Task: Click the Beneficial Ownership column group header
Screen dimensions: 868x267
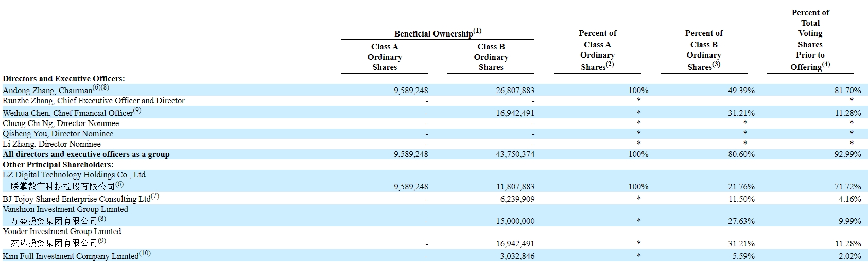Action: [433, 34]
